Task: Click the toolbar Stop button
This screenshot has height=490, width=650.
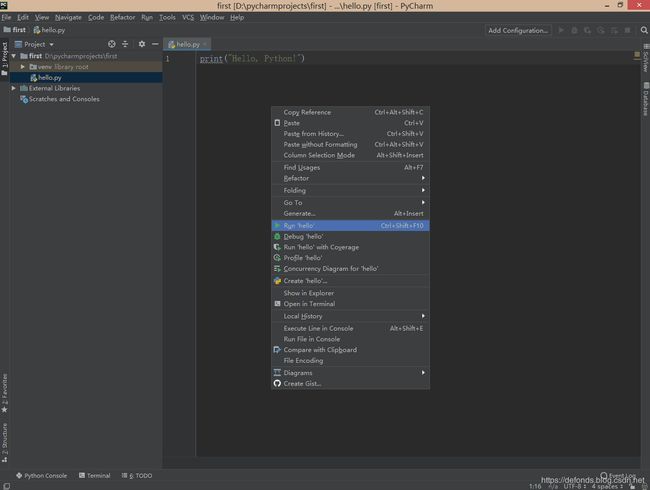Action: coord(628,30)
